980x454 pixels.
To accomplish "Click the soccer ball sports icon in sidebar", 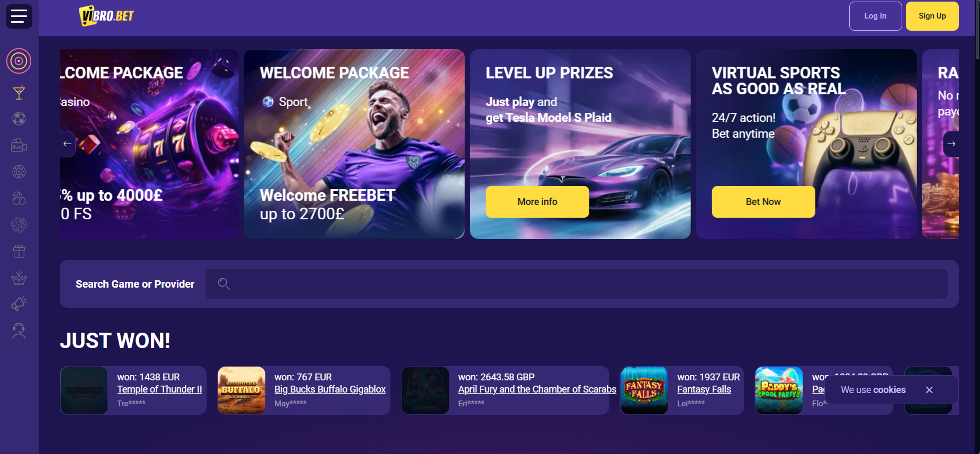I will 19,119.
